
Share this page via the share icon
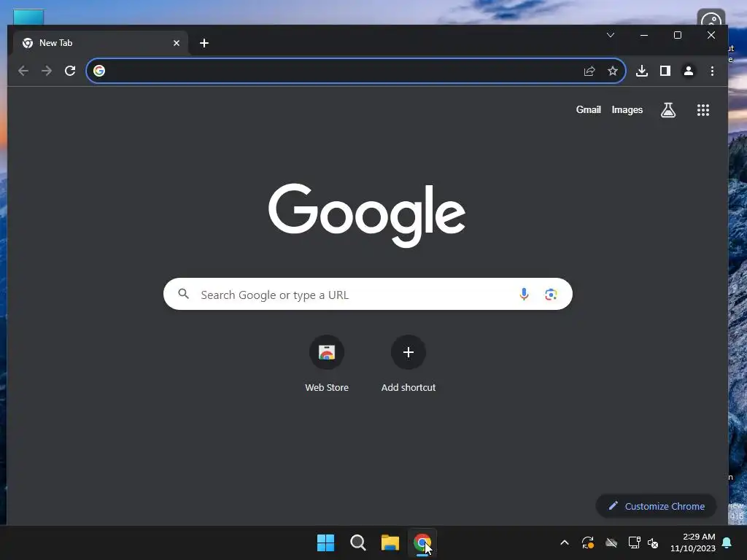coord(589,71)
